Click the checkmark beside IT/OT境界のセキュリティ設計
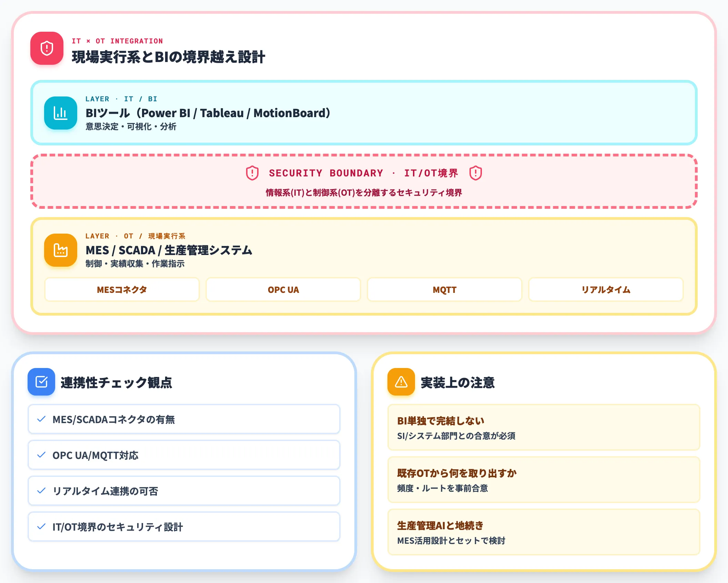The height and width of the screenshot is (583, 728). coord(41,526)
